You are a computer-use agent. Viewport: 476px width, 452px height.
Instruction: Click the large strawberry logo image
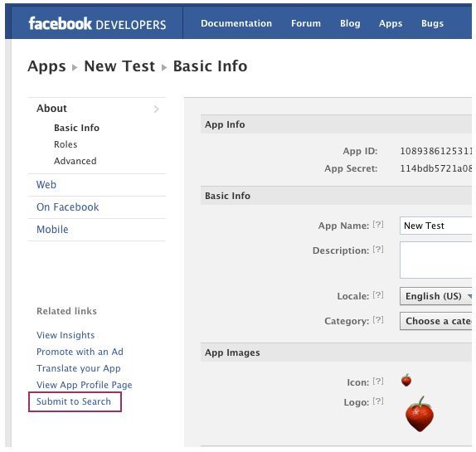pos(420,415)
